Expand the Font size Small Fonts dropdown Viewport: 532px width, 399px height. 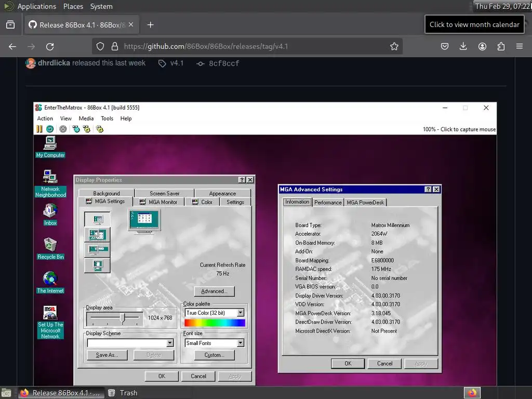(240, 343)
